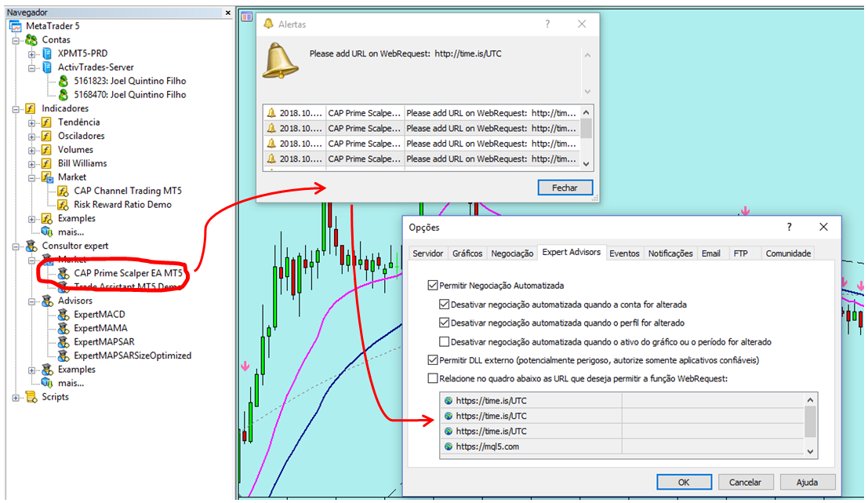
Task: Select the https://mql5.com URL entry
Action: coord(623,447)
